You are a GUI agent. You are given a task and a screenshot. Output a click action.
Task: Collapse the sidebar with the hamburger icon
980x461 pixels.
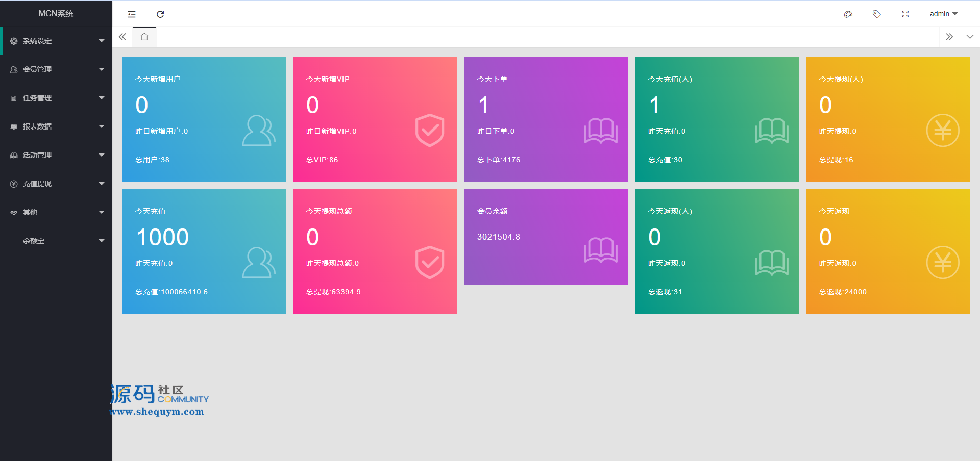tap(132, 14)
